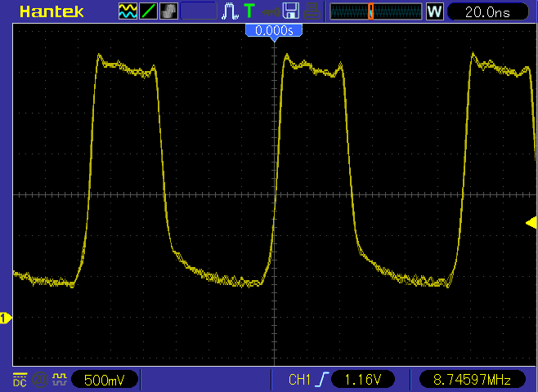Click the orange window marker in memory bar
The height and width of the screenshot is (392, 538).
[370, 11]
